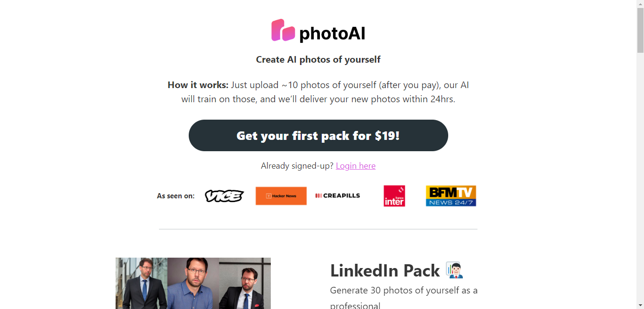The image size is (644, 309).
Task: Click the Create AI photos of yourself headline
Action: tap(318, 59)
